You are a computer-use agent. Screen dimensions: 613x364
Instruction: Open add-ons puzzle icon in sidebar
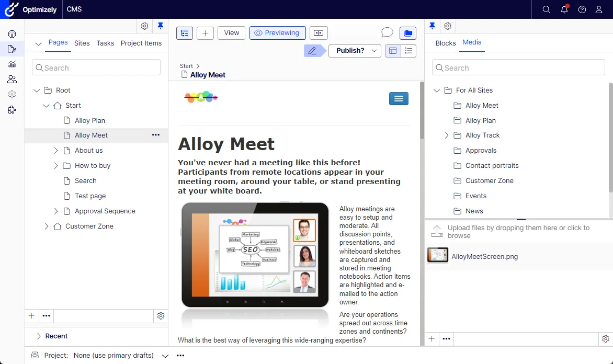pos(12,110)
